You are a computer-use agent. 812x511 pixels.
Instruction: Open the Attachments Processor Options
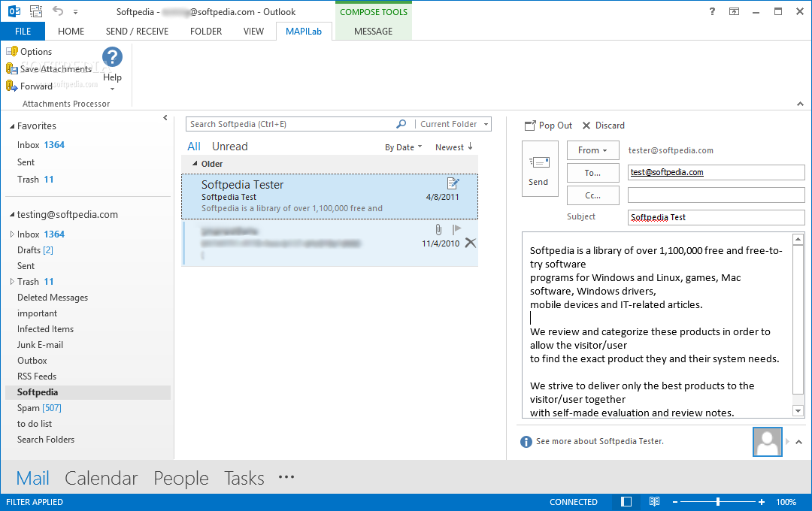point(29,52)
